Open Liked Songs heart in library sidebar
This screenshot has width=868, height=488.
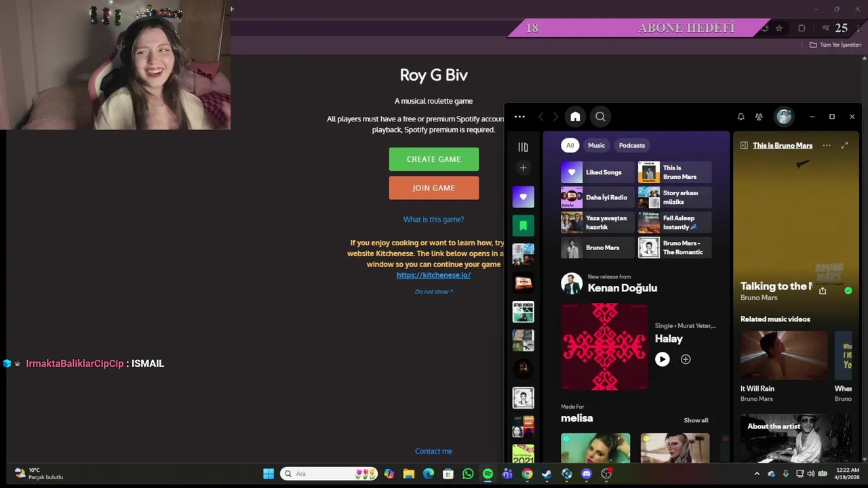coord(523,197)
